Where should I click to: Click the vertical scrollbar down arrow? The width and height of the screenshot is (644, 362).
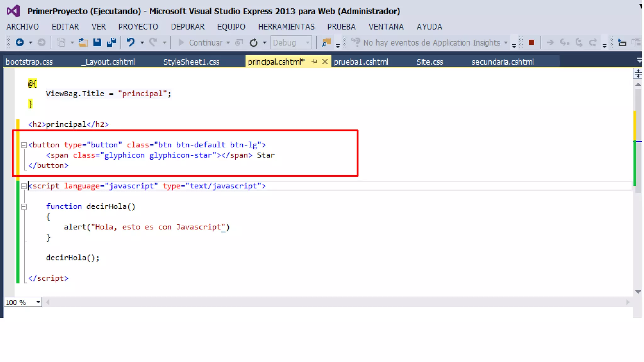click(638, 292)
